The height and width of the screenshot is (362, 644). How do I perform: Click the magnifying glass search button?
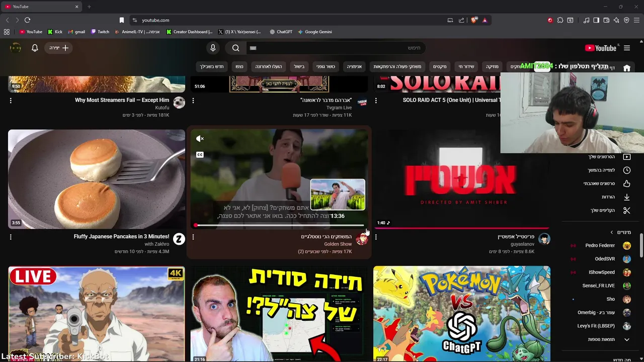coord(236,48)
